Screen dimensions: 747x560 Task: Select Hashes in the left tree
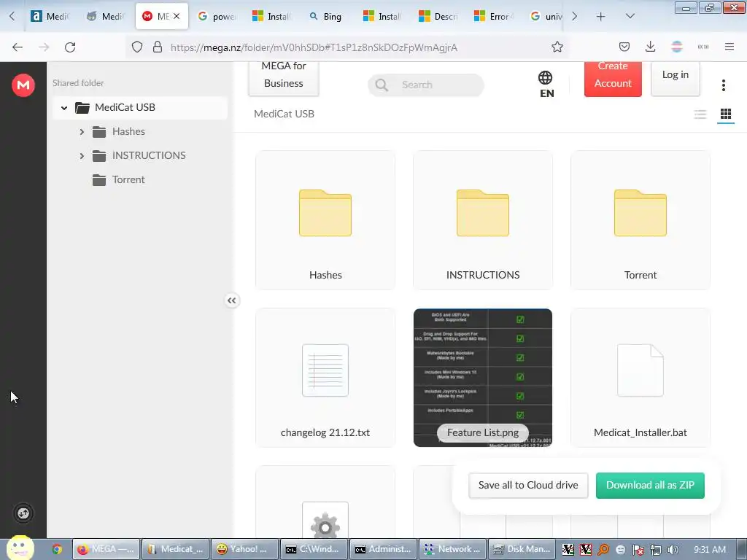point(128,131)
